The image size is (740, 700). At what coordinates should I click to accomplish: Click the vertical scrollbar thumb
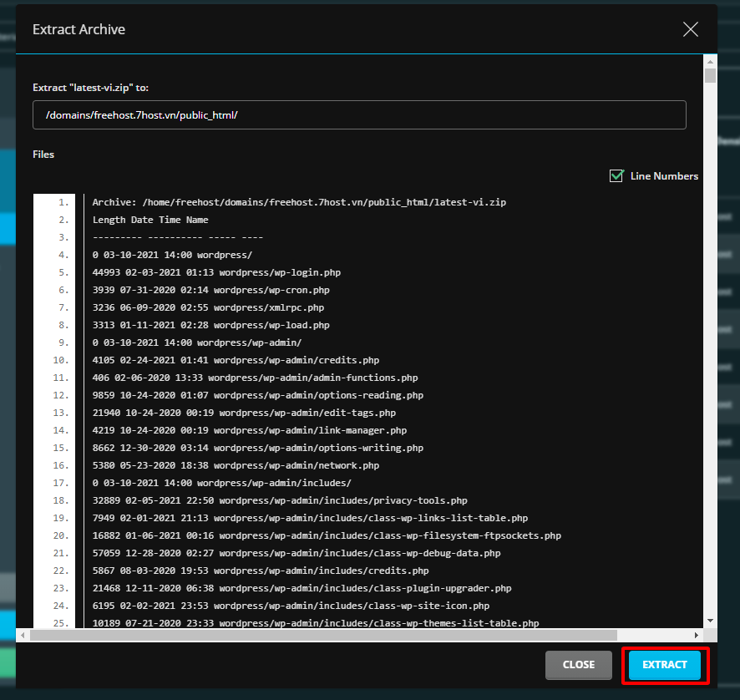point(710,76)
